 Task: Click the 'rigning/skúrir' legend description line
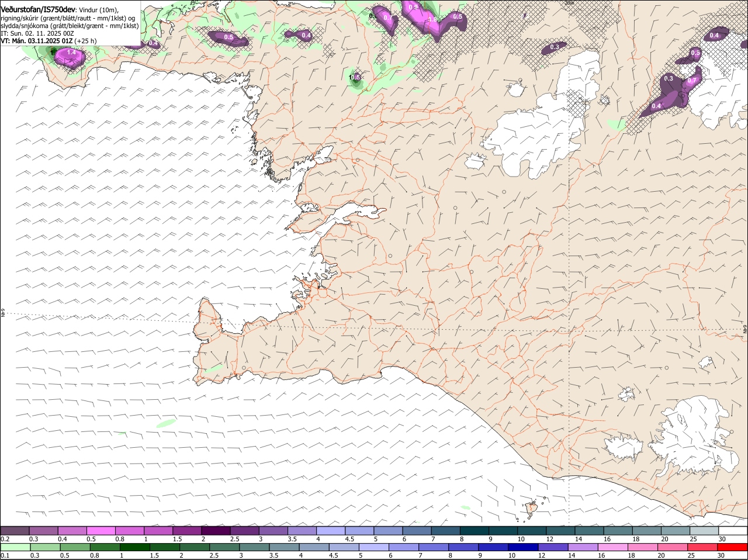click(x=69, y=18)
